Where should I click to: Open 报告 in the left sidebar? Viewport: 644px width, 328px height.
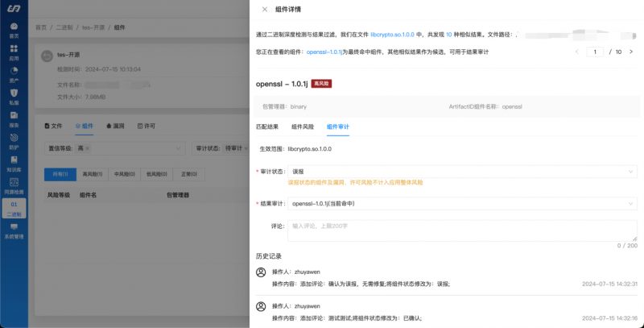[14, 119]
